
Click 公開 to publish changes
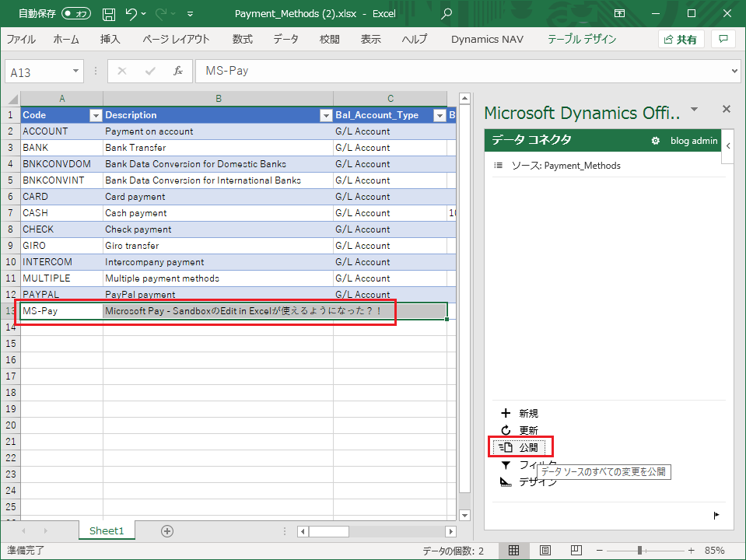(x=519, y=447)
